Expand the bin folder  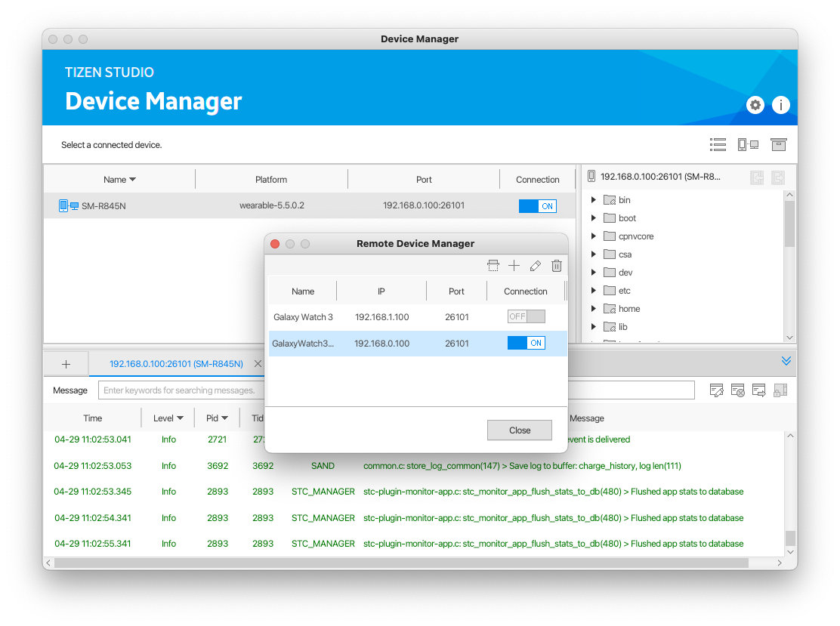[594, 200]
